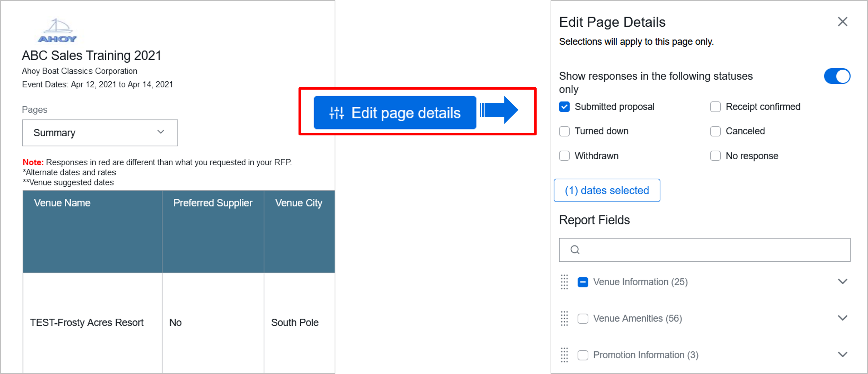The image size is (868, 374).
Task: Click the drag handle beside Venue Information
Action: click(565, 282)
